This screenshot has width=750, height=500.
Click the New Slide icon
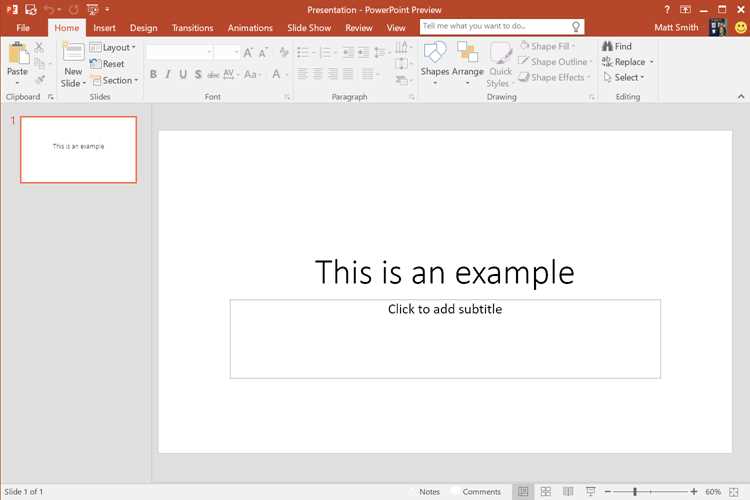coord(73,52)
